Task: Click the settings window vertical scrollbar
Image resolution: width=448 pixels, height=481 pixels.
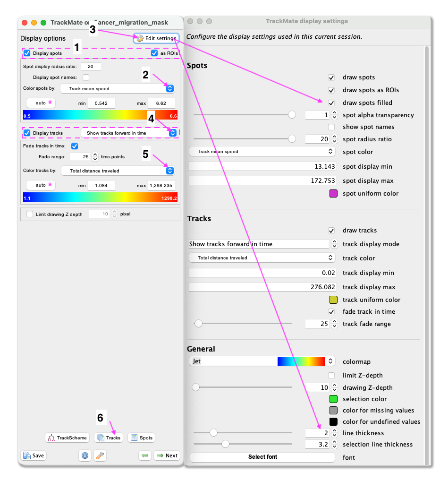Action: pyautogui.click(x=427, y=255)
